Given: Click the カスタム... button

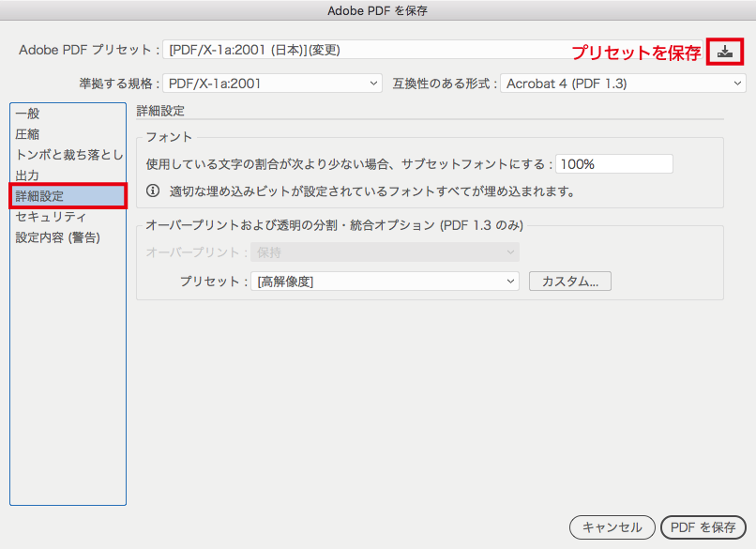Looking at the screenshot, I should coord(570,282).
